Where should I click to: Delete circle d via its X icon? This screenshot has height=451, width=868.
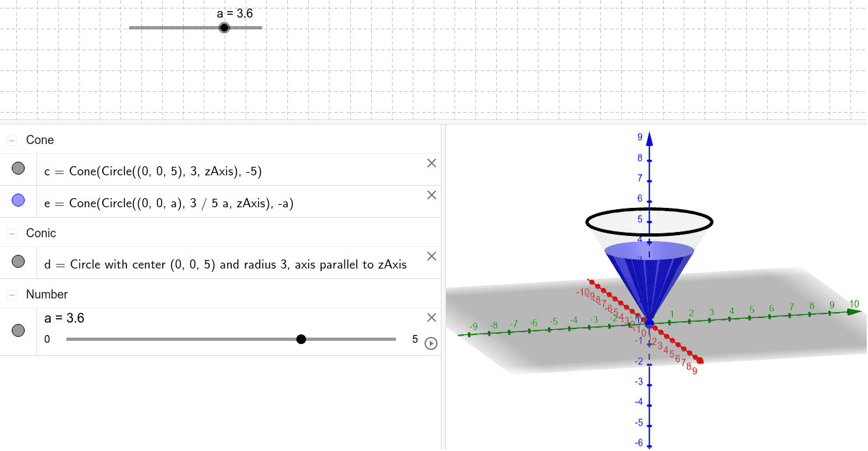tap(431, 256)
